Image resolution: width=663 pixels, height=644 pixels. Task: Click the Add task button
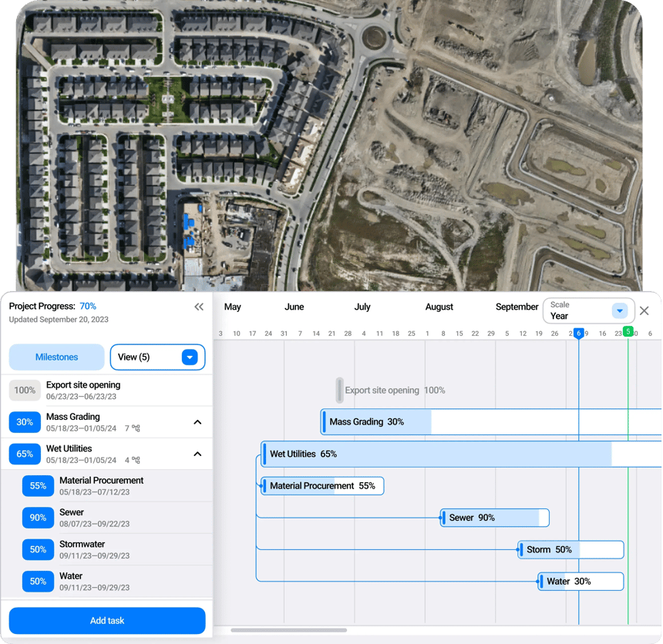(106, 620)
